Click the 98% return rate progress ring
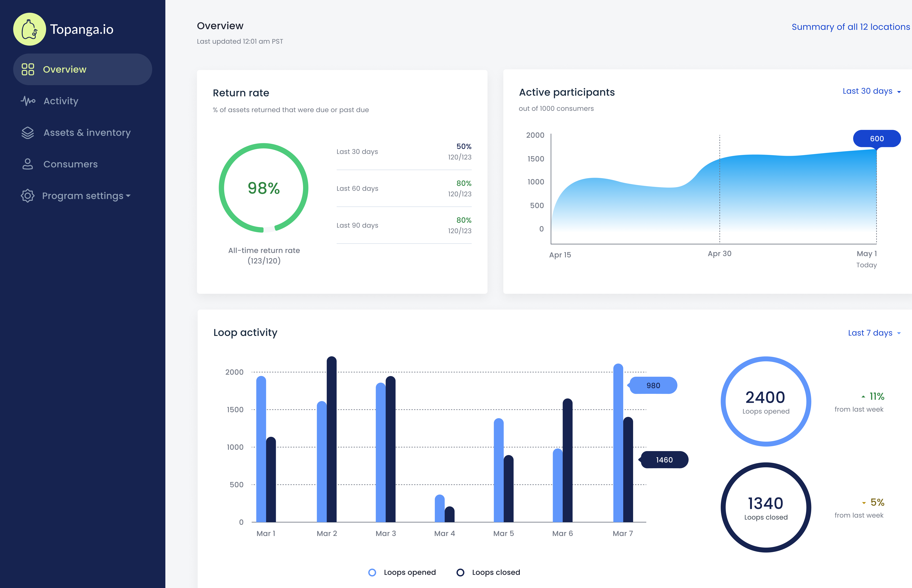Screen dimensions: 912x588 264,188
